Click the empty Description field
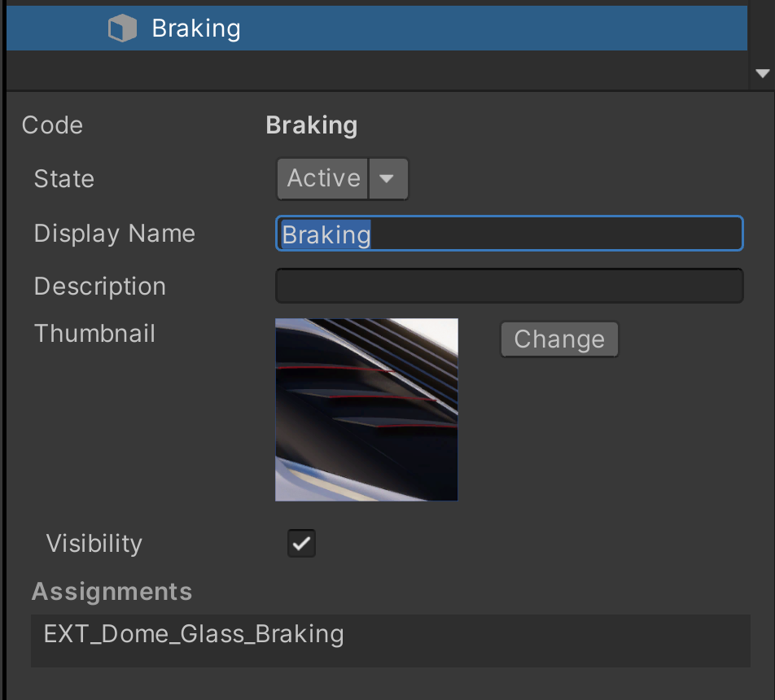 click(x=509, y=287)
